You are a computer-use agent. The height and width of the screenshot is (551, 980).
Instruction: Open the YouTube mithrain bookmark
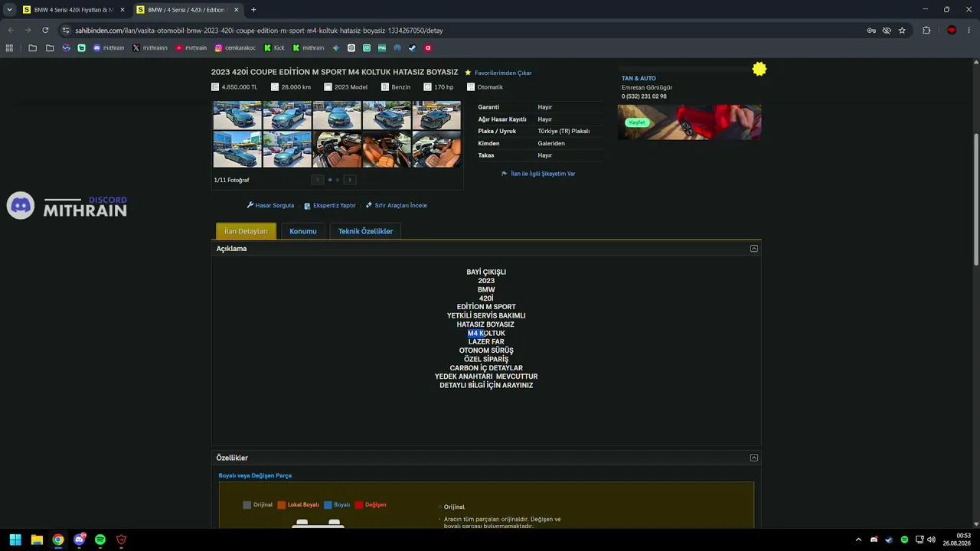click(x=191, y=47)
